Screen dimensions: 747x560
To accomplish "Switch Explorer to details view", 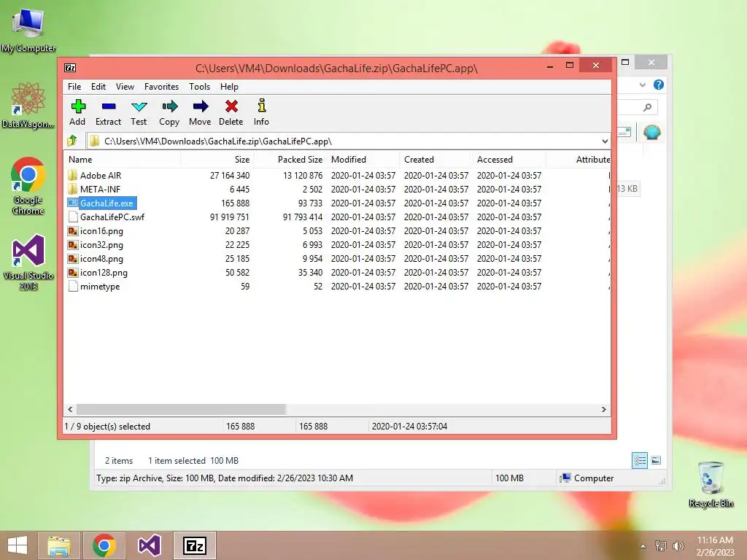I will tap(640, 461).
